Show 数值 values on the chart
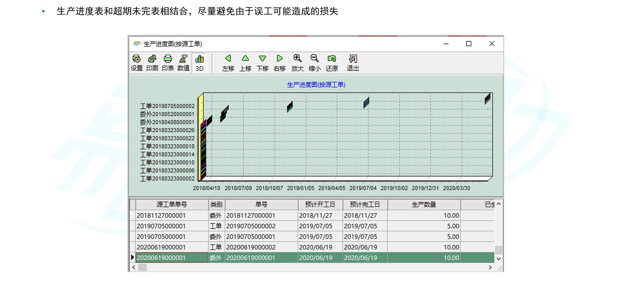644x284 pixels. (x=183, y=63)
